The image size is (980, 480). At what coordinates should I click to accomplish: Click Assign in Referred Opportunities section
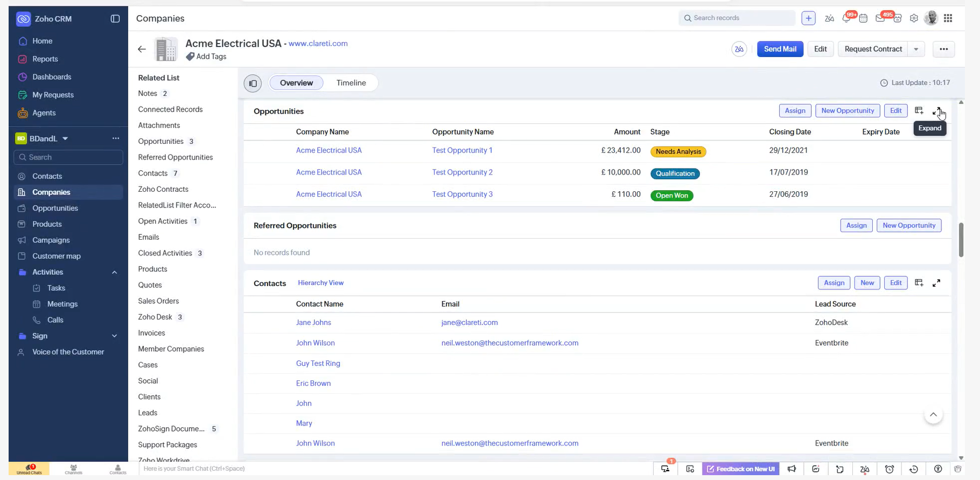(856, 226)
